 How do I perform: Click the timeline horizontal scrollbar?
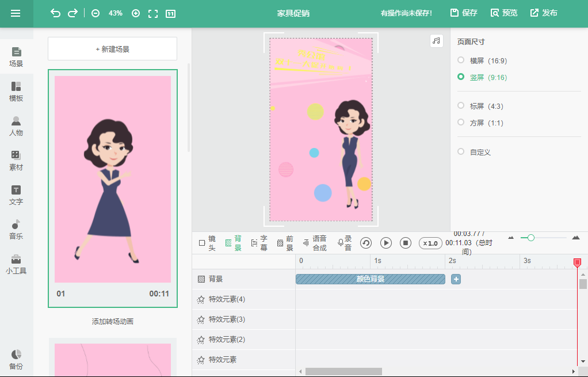point(343,371)
